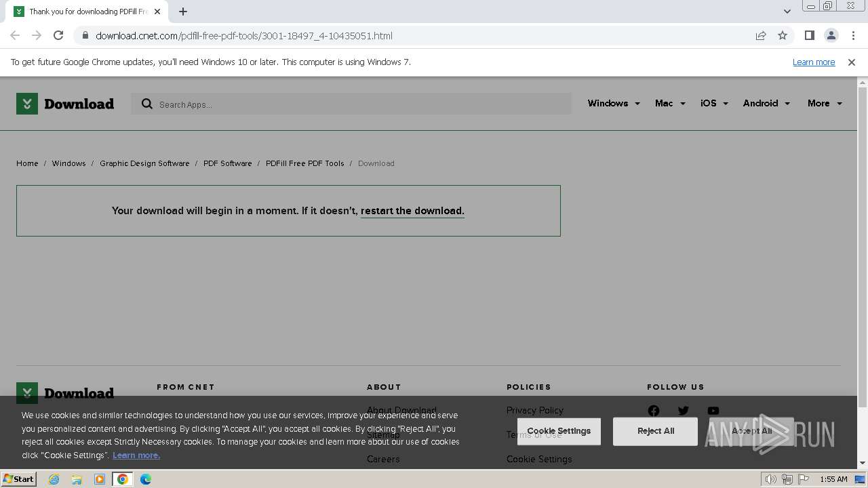The width and height of the screenshot is (868, 488).
Task: Click the network tray icon
Action: pos(787,479)
